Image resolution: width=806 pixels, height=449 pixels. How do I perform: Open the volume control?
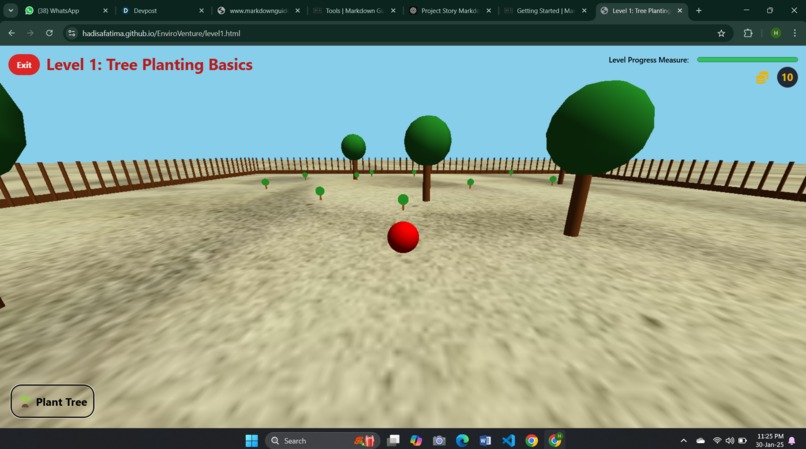coord(729,441)
